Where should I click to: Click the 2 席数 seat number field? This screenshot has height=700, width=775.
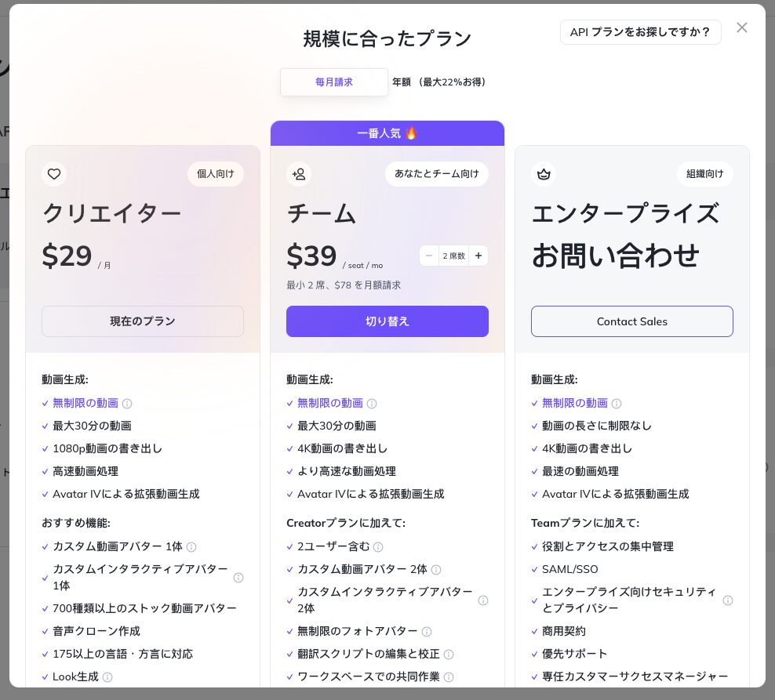[x=453, y=256]
